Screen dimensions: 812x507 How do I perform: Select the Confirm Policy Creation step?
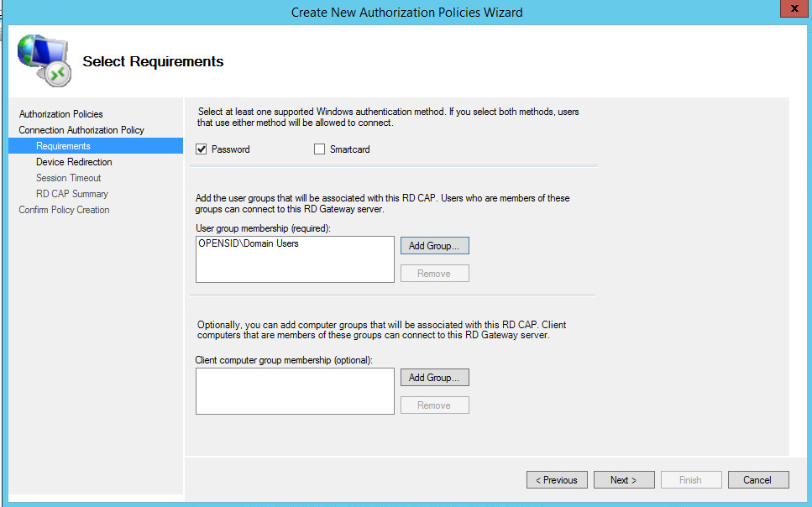point(64,210)
